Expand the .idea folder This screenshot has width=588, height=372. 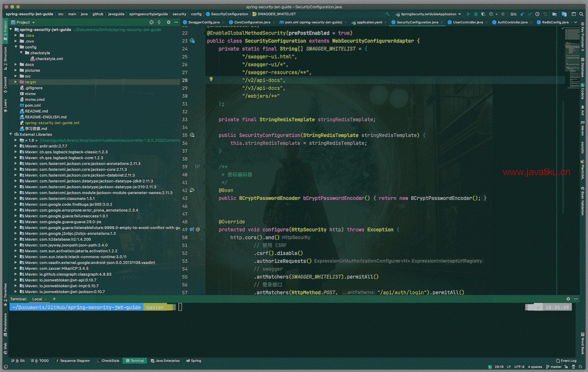tap(16, 36)
